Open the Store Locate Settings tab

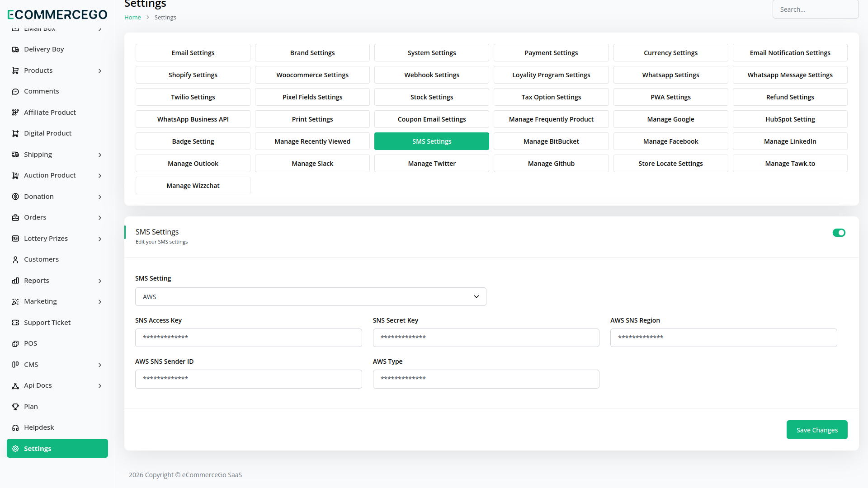coord(670,164)
